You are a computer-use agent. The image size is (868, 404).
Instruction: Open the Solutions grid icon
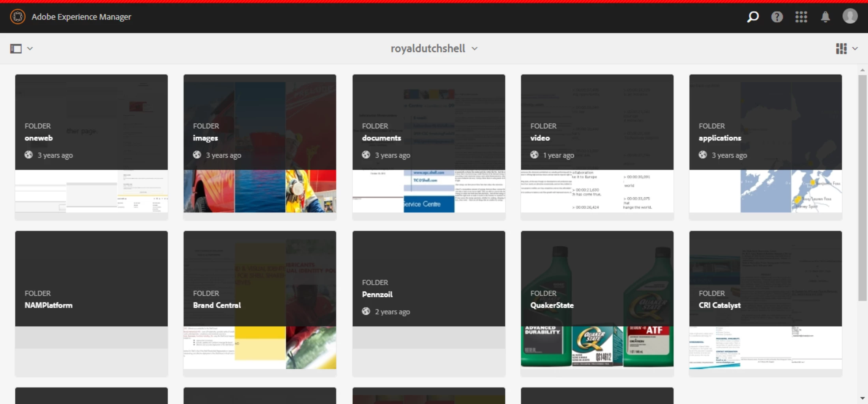(801, 17)
